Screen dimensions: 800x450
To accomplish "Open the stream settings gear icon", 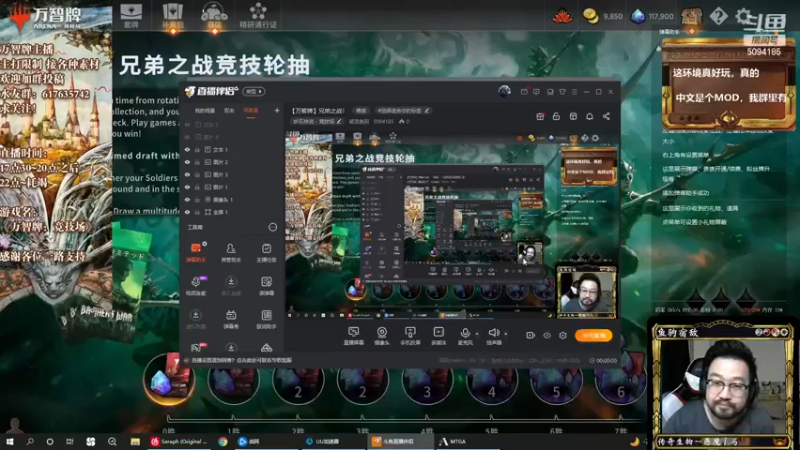I will [563, 335].
